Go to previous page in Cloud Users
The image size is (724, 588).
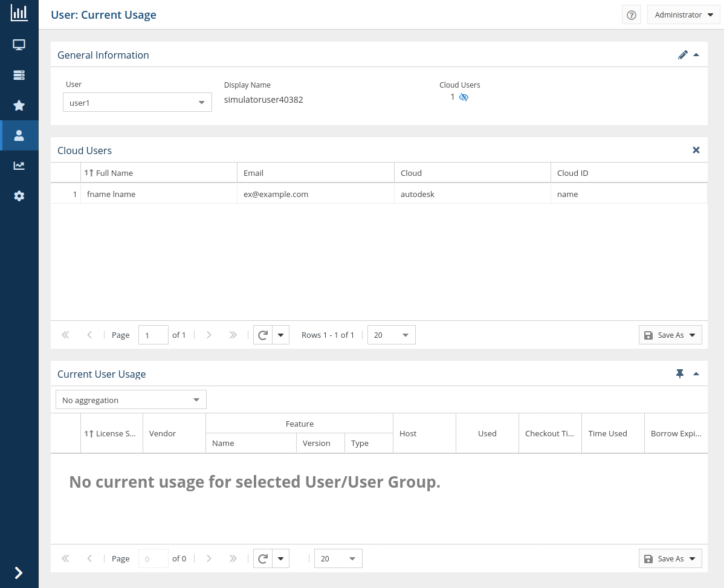pos(89,335)
